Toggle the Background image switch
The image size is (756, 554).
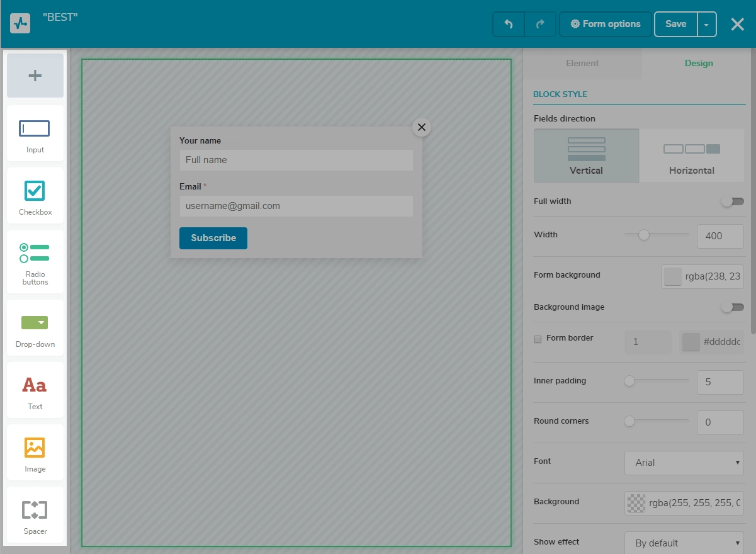point(733,307)
